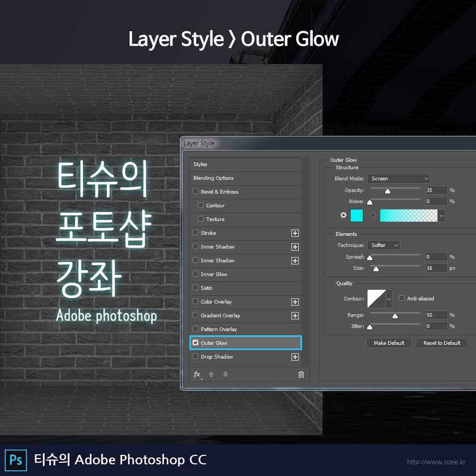The image size is (476, 476).
Task: Click the move effect up arrow
Action: click(212, 374)
